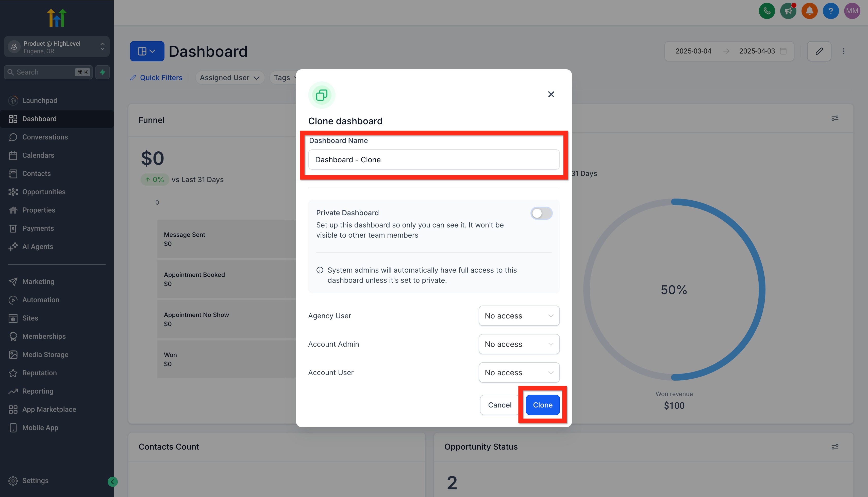
Task: Click the Dashboard Name text field
Action: pos(433,160)
